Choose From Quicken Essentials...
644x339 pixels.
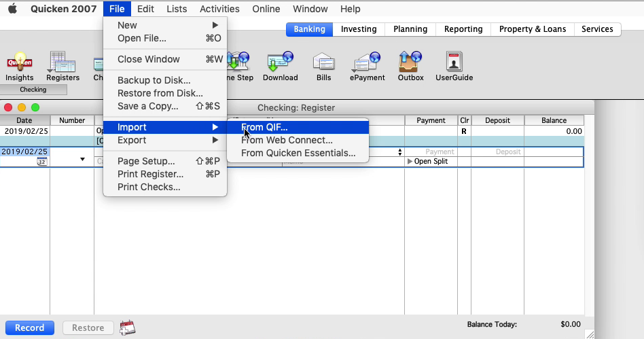[298, 153]
